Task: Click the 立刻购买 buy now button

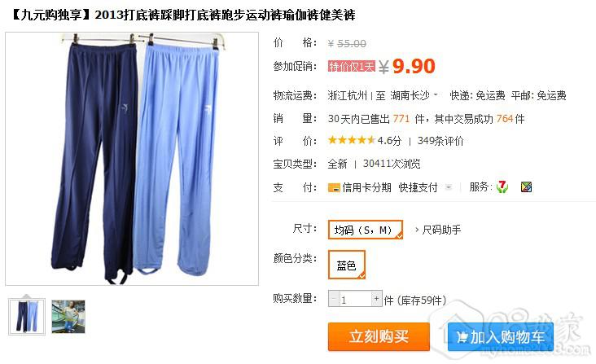Action: pos(379,336)
